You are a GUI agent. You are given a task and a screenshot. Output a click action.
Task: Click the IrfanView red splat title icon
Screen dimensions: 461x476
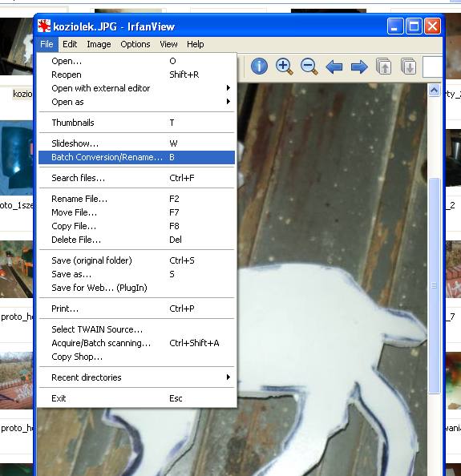[x=44, y=26]
